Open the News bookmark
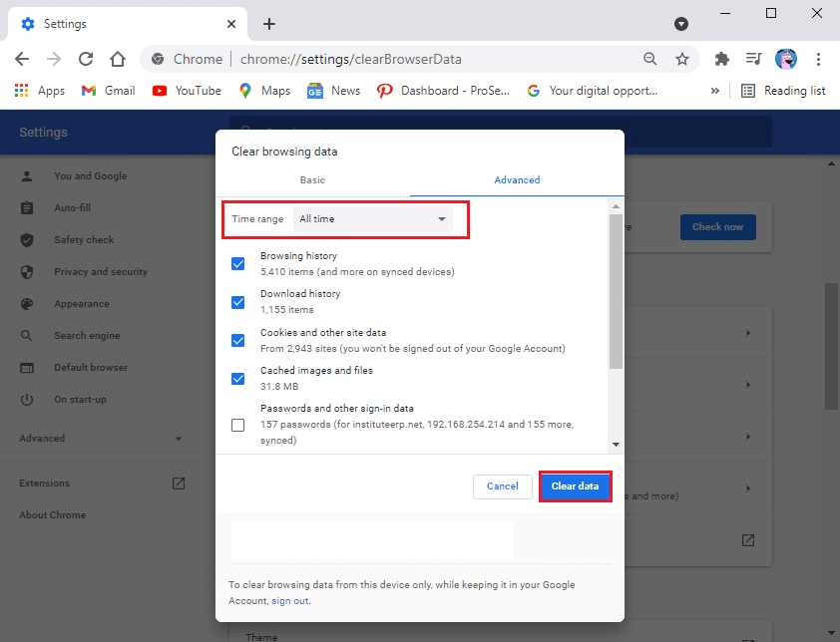The width and height of the screenshot is (840, 642). coord(333,91)
